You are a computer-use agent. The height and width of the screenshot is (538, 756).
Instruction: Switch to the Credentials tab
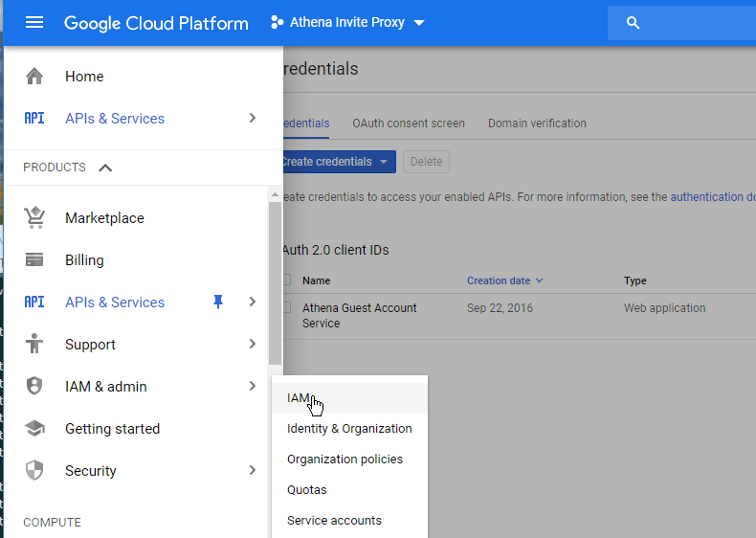(306, 123)
